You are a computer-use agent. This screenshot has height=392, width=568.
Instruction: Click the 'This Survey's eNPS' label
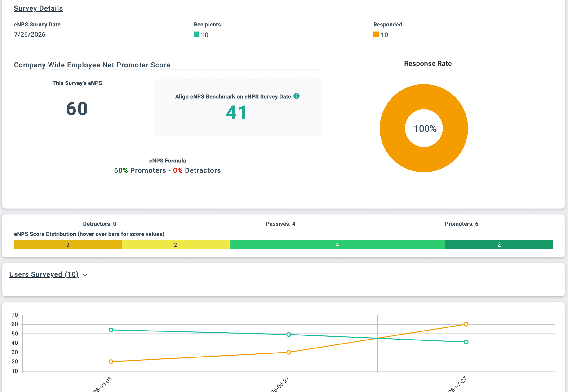pyautogui.click(x=77, y=83)
